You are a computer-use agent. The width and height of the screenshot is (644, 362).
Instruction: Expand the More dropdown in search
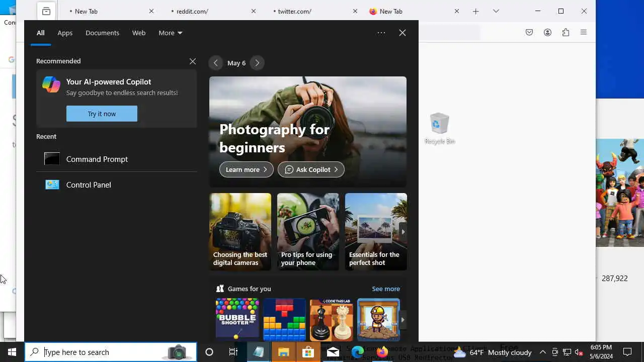[170, 33]
